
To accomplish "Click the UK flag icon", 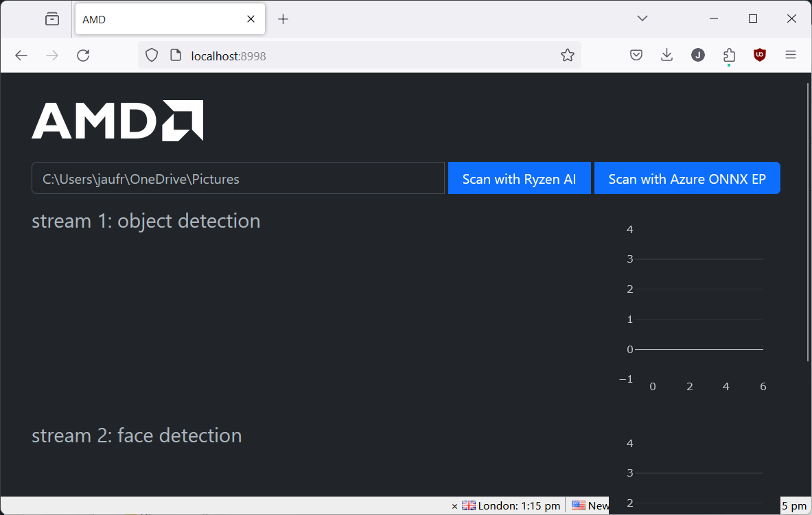I will click(469, 505).
